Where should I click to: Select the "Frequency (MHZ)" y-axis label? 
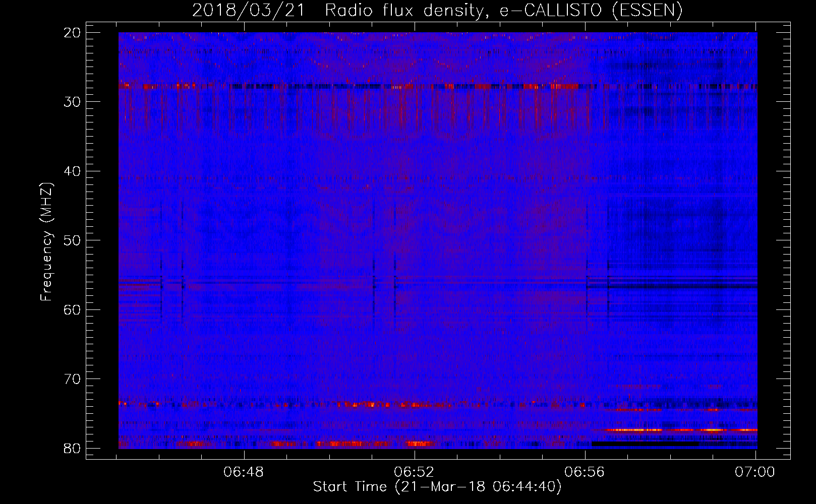[x=46, y=242]
